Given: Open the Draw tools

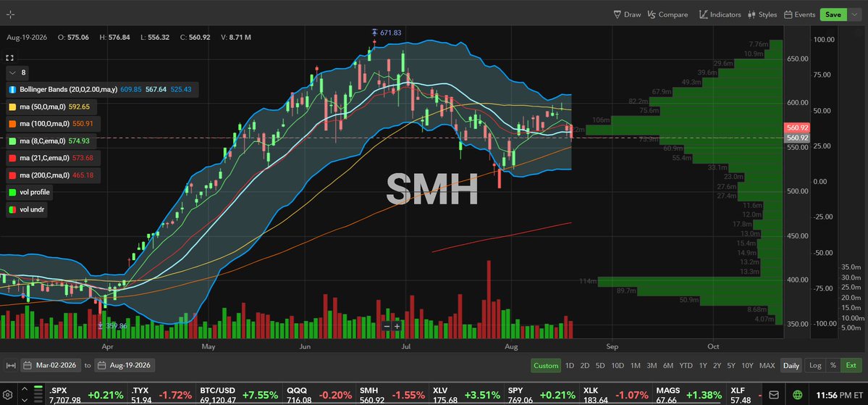Looking at the screenshot, I should coord(627,14).
